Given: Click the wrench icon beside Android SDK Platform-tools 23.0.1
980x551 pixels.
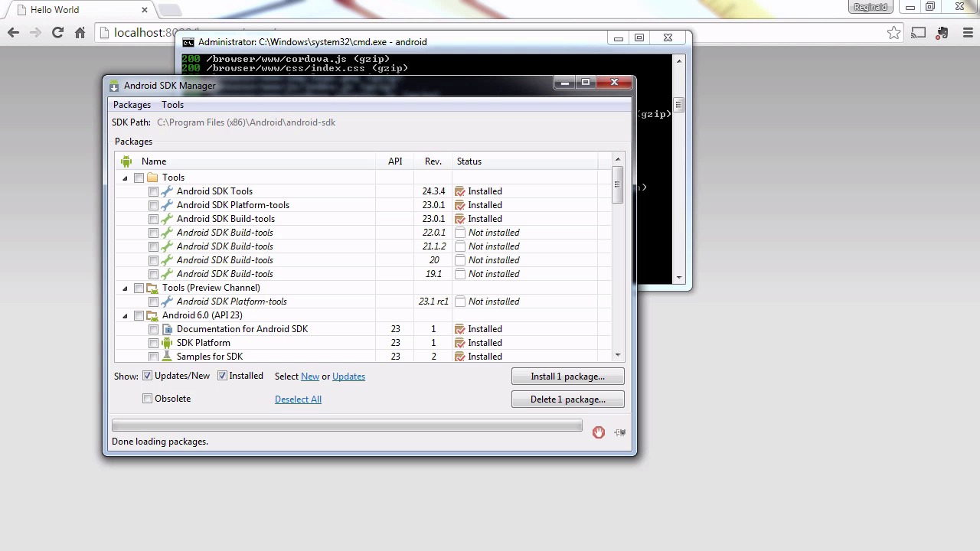Looking at the screenshot, I should click(x=167, y=205).
